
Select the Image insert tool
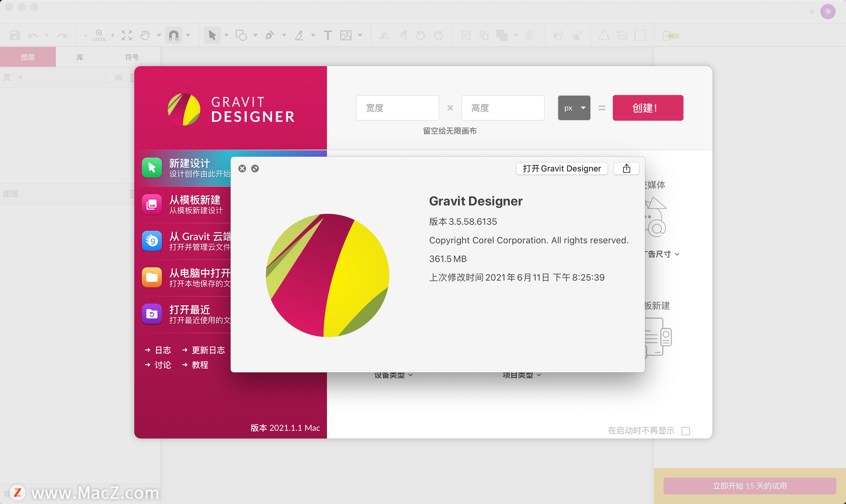346,35
